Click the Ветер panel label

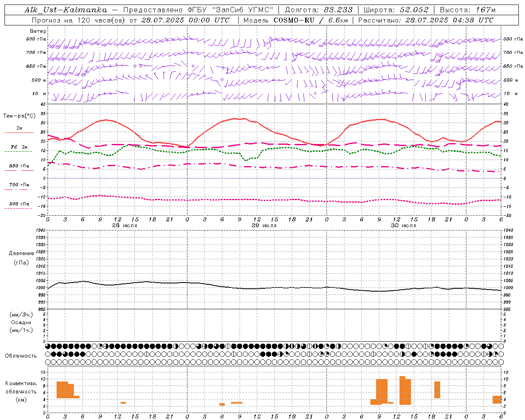coord(38,31)
